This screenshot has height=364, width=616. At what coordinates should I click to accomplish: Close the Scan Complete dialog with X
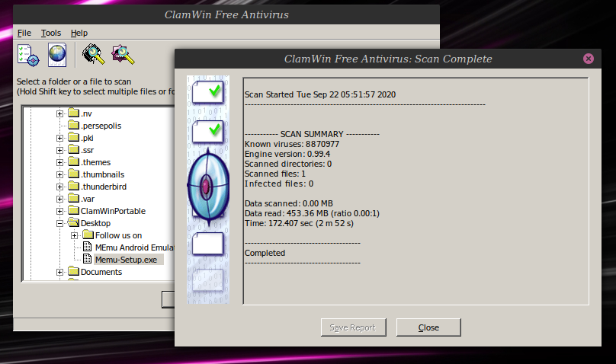588,59
